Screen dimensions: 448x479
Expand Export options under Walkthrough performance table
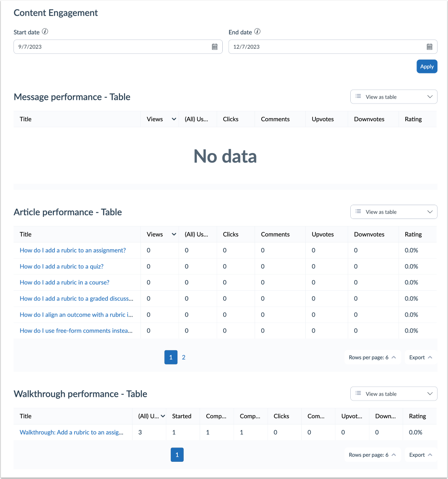click(x=420, y=455)
